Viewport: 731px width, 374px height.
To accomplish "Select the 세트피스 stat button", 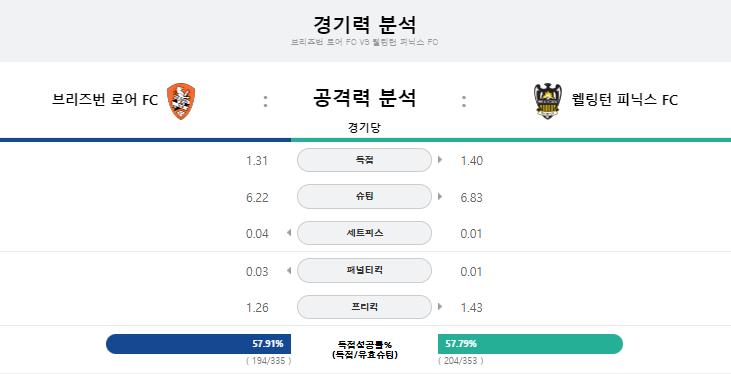I will coord(364,233).
